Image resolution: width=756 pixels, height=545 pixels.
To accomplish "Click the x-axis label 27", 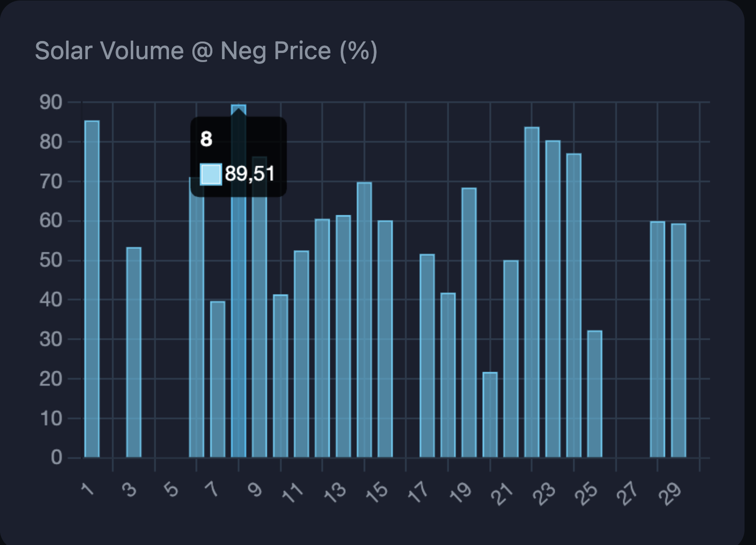I will [x=627, y=493].
